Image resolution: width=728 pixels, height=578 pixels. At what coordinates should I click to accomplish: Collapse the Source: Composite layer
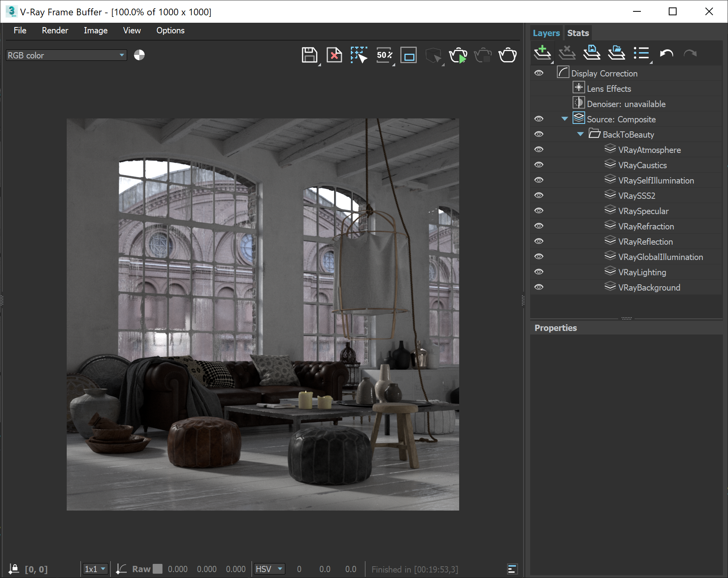(x=564, y=118)
